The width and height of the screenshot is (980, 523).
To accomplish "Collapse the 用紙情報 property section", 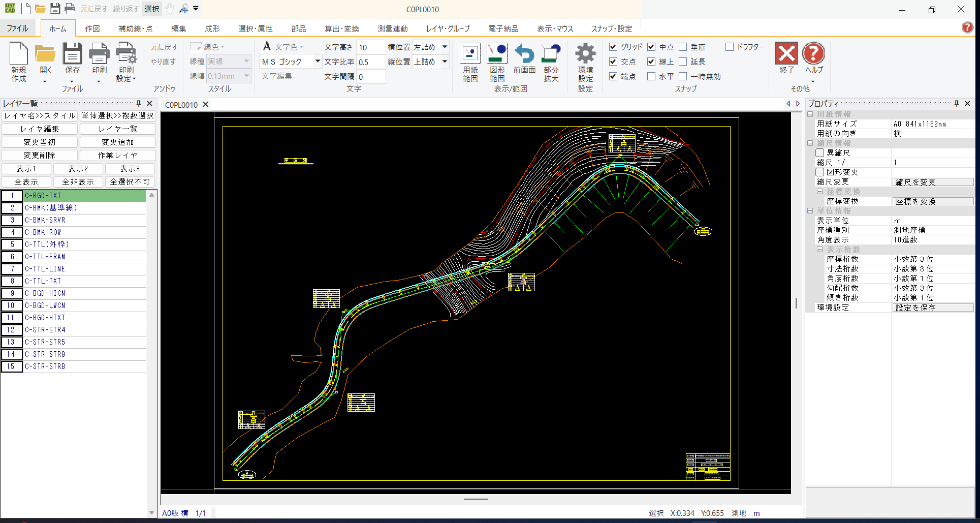I will (810, 114).
